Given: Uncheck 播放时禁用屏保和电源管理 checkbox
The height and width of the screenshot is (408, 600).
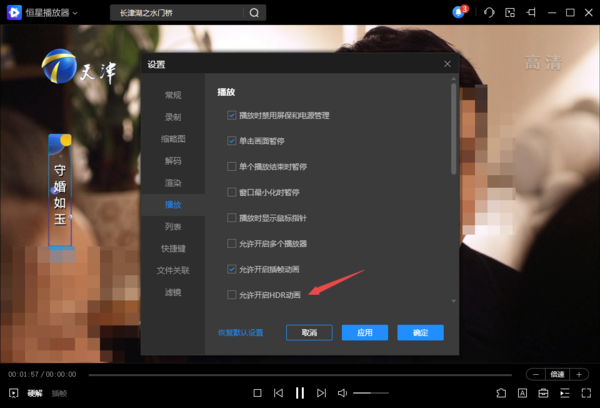Looking at the screenshot, I should coord(232,116).
